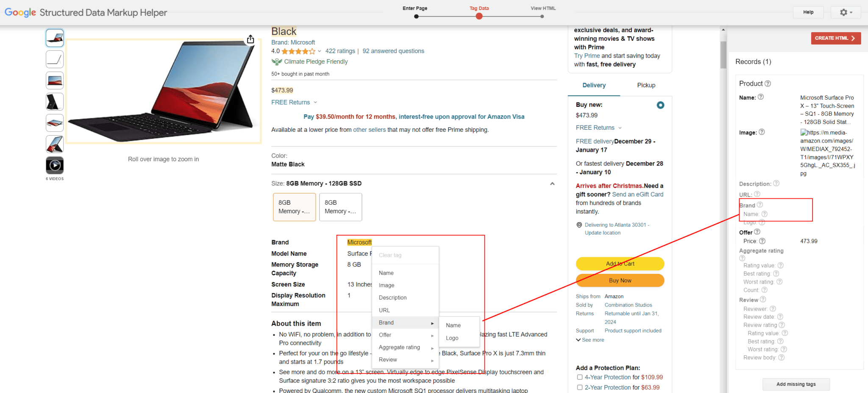This screenshot has width=868, height=393.
Task: Click the CREATE HTML button
Action: [x=835, y=38]
